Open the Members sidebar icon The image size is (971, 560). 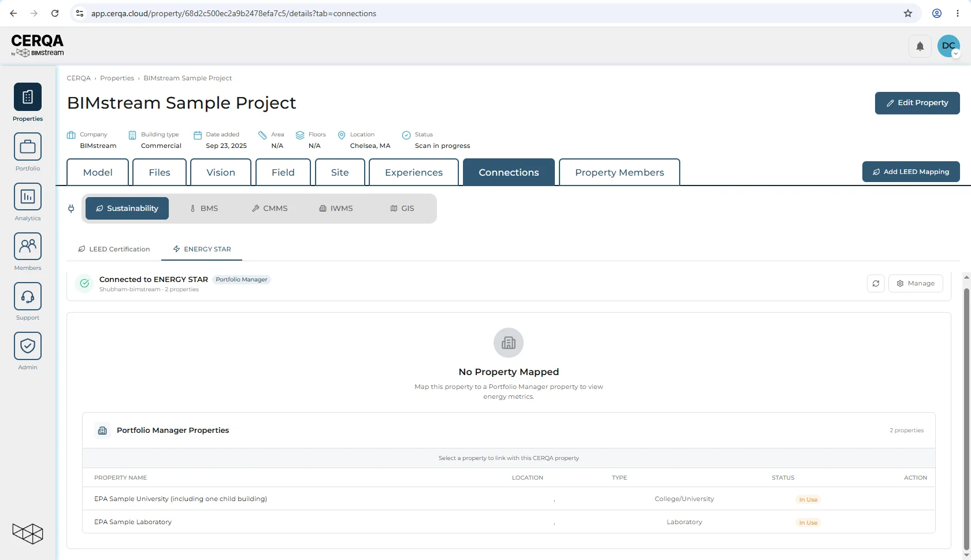click(28, 246)
